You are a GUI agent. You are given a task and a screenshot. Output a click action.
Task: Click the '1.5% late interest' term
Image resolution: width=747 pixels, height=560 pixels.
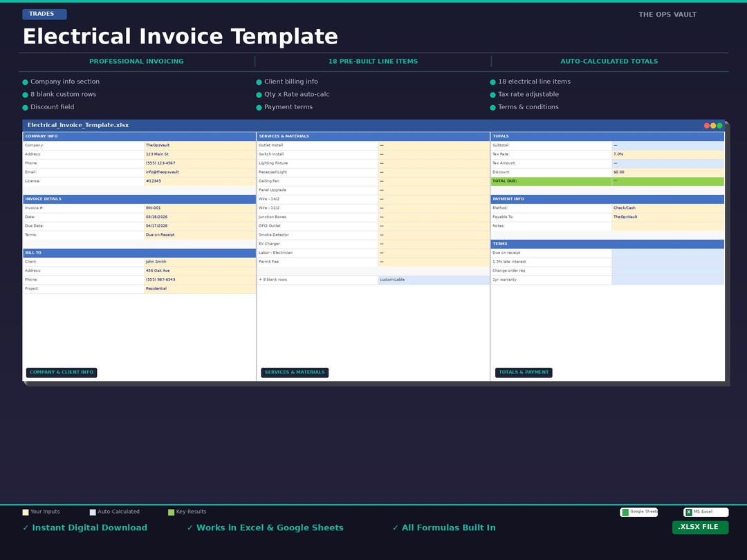(509, 262)
